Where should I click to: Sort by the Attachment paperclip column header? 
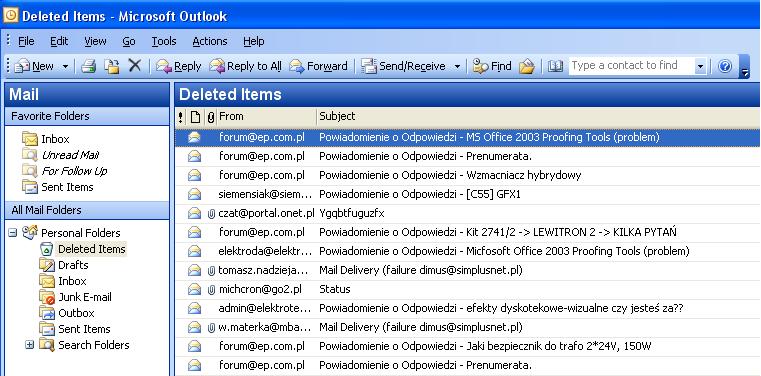210,117
